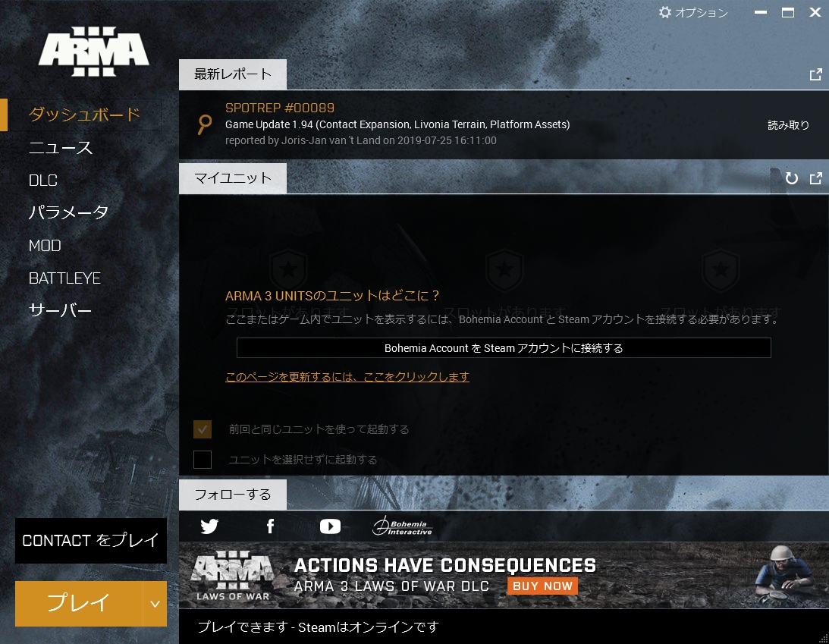Click the page refresh link このページを更新するには
829x644 pixels.
347,376
